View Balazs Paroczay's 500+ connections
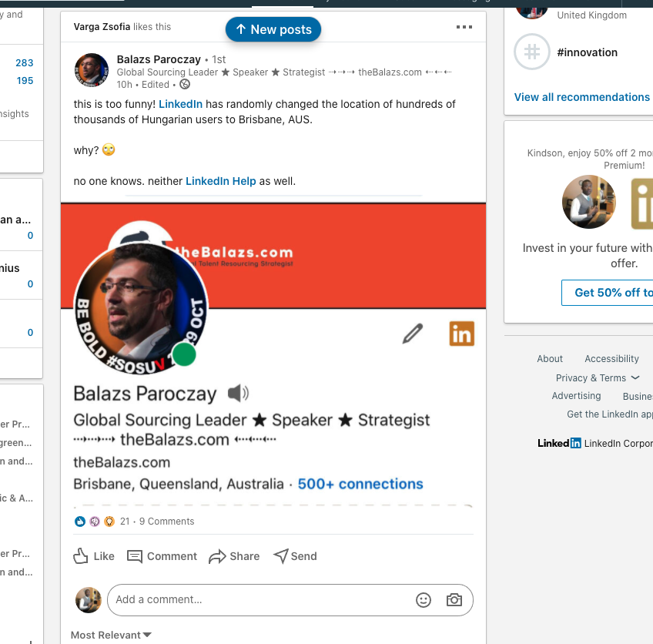 [x=360, y=484]
